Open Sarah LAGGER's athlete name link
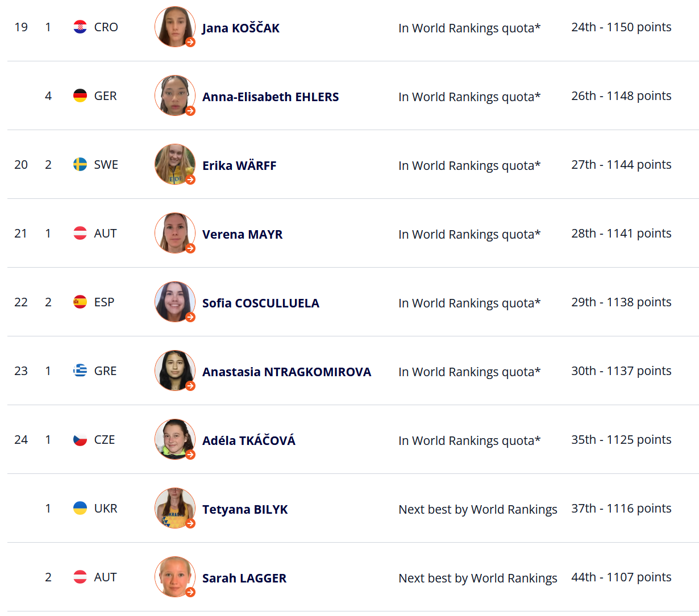Image resolution: width=699 pixels, height=616 pixels. point(244,578)
